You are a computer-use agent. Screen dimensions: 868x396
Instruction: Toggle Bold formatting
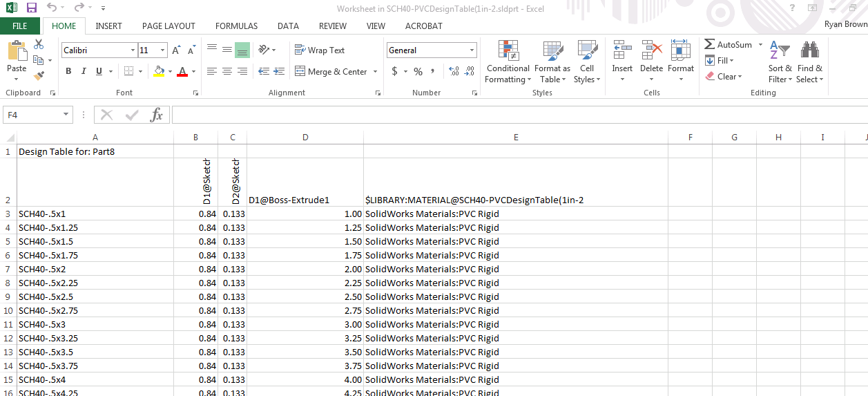(68, 71)
